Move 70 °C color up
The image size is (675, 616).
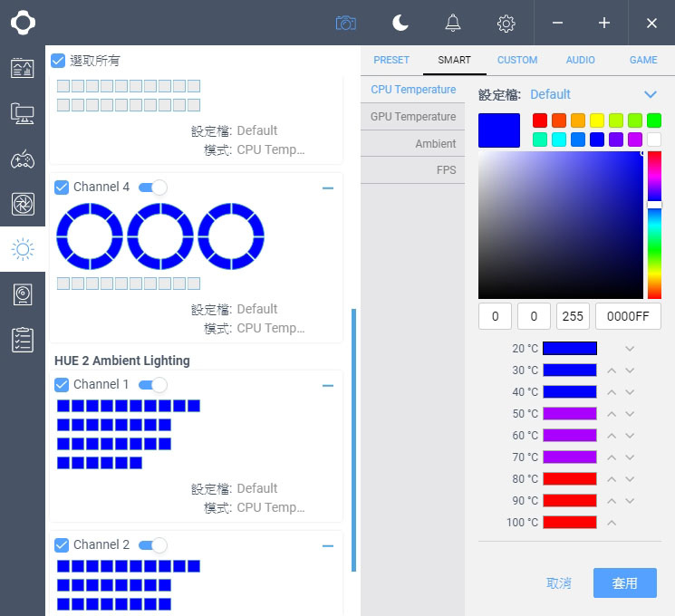click(x=612, y=457)
